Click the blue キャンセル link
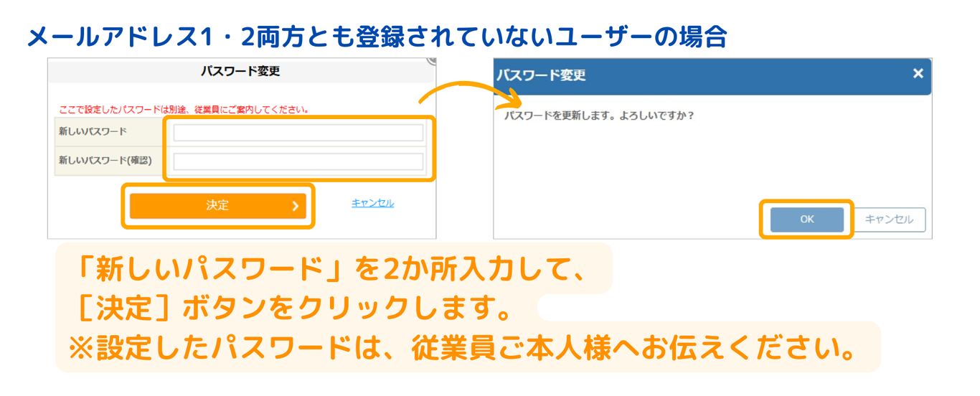The width and height of the screenshot is (980, 396). tap(372, 203)
